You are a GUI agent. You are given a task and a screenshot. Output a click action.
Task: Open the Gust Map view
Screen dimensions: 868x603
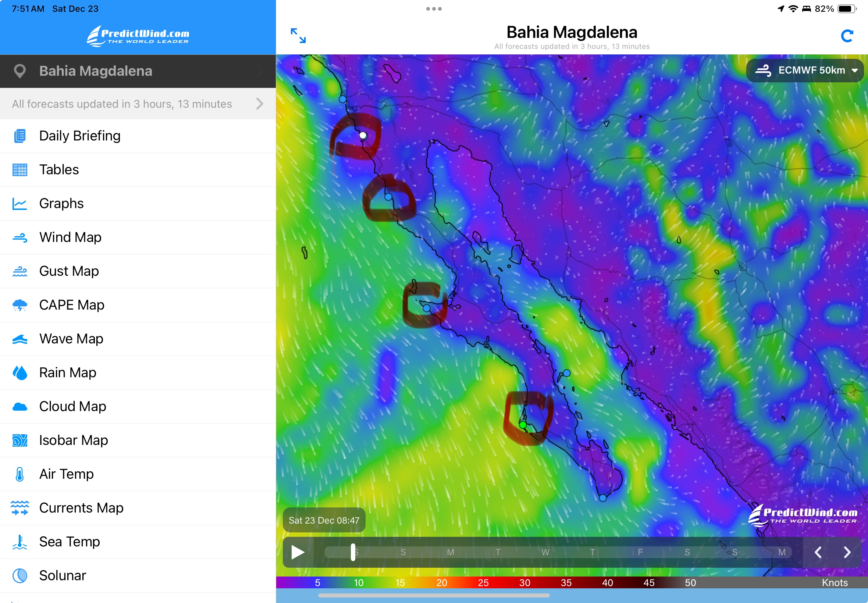69,271
